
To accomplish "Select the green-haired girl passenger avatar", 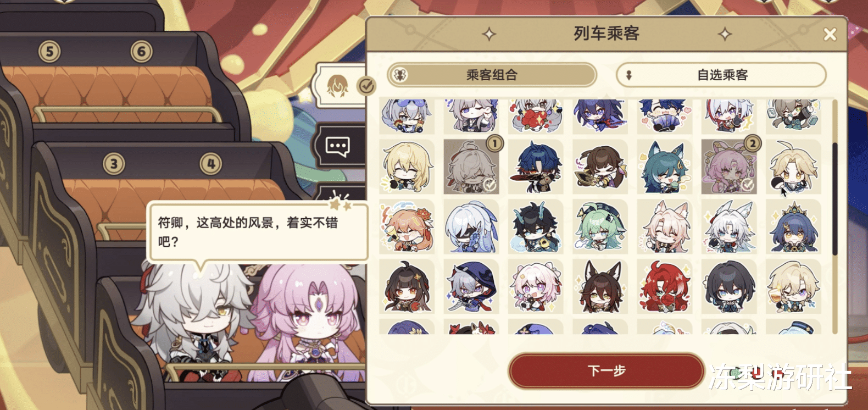I will (x=600, y=226).
